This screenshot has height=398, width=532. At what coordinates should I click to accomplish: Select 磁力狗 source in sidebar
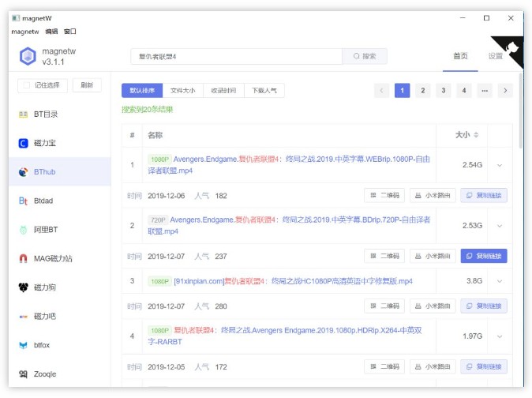(x=60, y=287)
